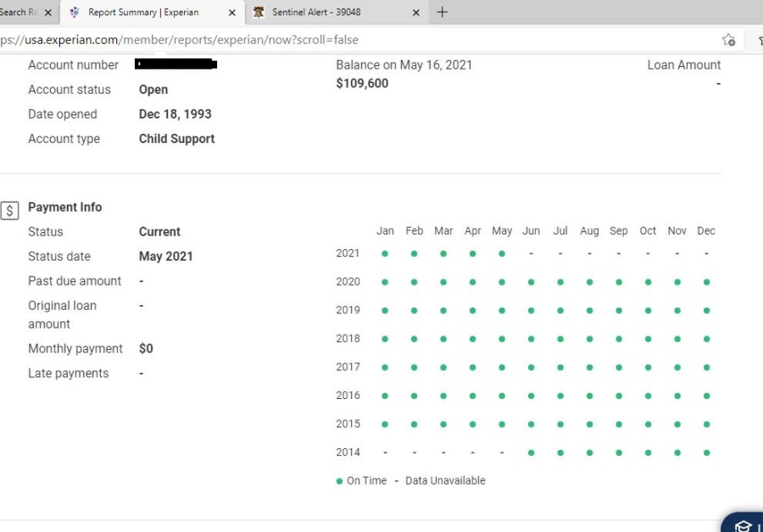Open a new browser tab with plus button
This screenshot has width=763, height=532.
tap(442, 13)
